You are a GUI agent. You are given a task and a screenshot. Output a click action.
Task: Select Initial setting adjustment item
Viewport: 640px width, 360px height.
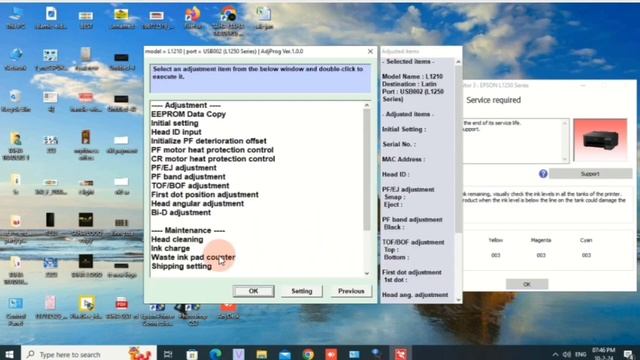click(x=175, y=123)
